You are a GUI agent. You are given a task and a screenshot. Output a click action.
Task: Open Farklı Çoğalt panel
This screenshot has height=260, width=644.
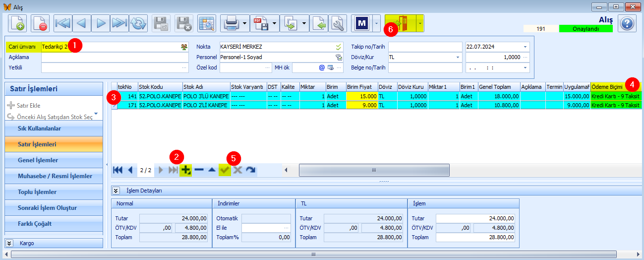(x=54, y=224)
